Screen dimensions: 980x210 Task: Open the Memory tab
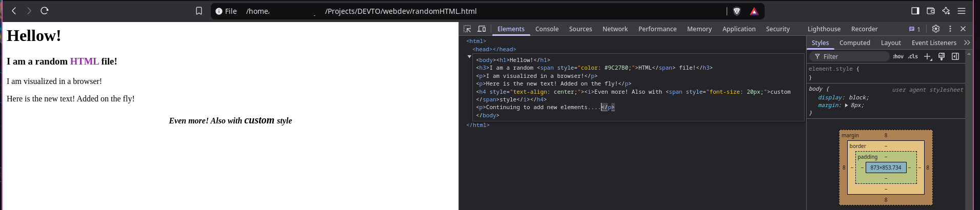point(699,29)
